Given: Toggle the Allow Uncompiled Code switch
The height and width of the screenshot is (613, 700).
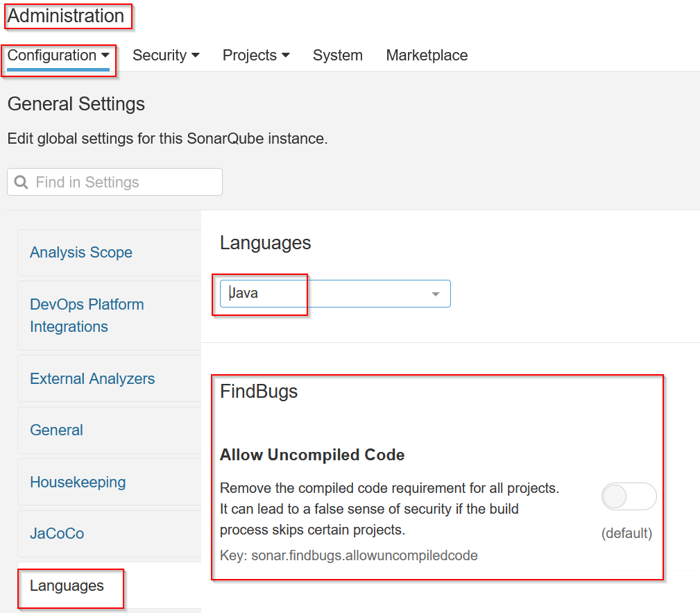Looking at the screenshot, I should click(x=629, y=496).
